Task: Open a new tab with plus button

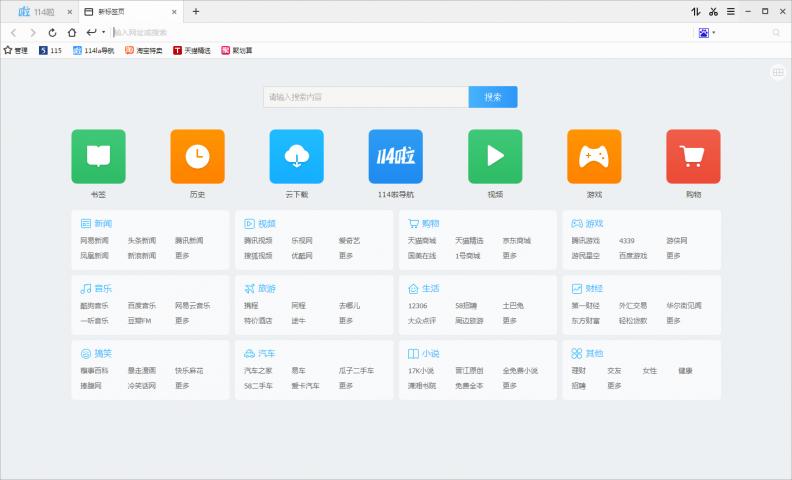Action: point(196,11)
